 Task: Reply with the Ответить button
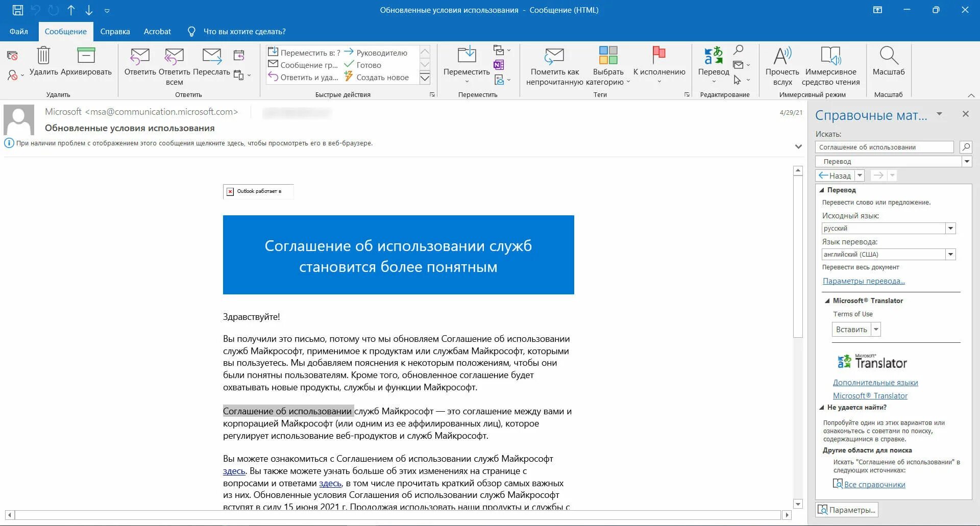(140, 62)
